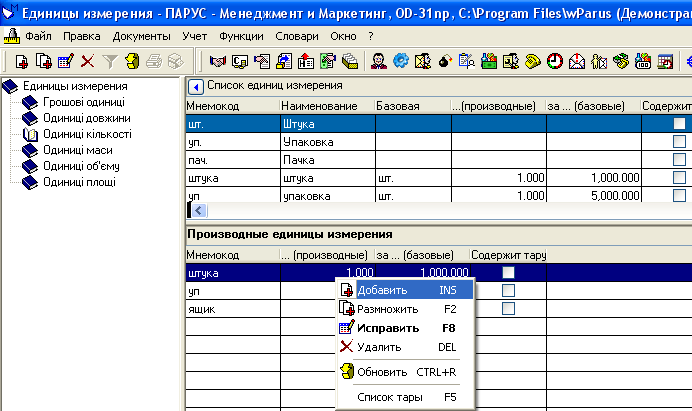Open the handshake contracts toolbar icon

click(x=218, y=61)
